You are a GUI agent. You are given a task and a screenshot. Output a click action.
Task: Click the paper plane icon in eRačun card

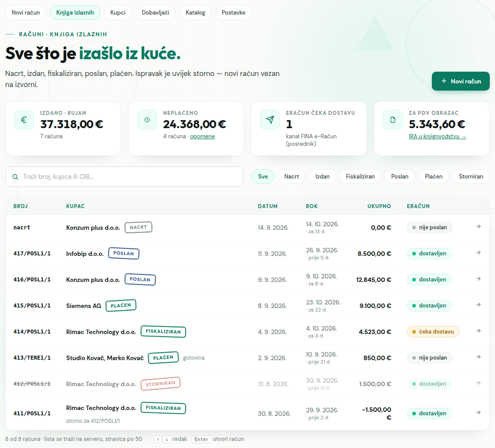[270, 120]
